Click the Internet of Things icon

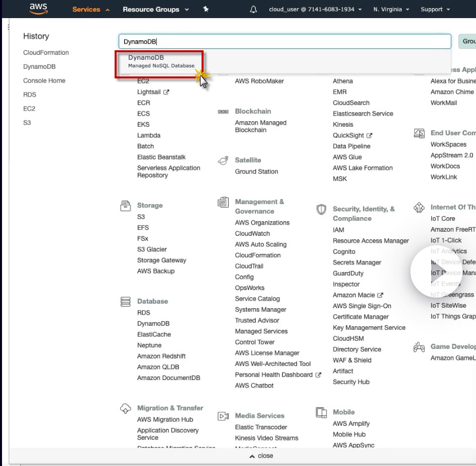tap(419, 207)
